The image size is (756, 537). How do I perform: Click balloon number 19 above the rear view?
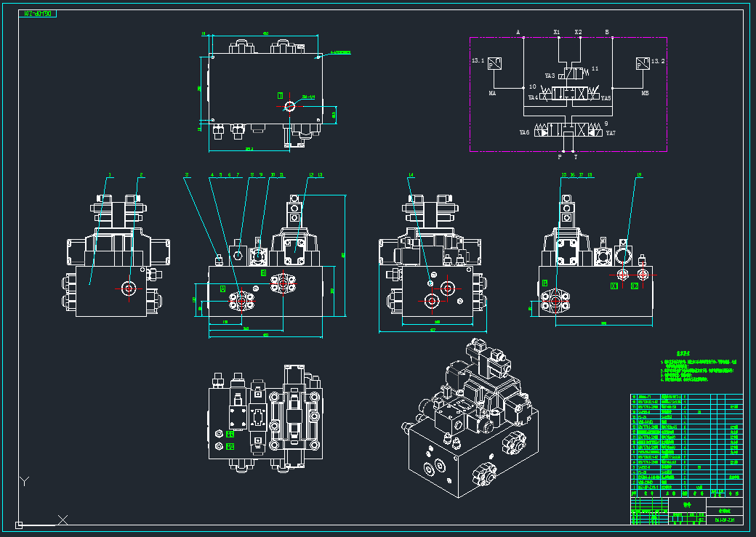click(639, 175)
